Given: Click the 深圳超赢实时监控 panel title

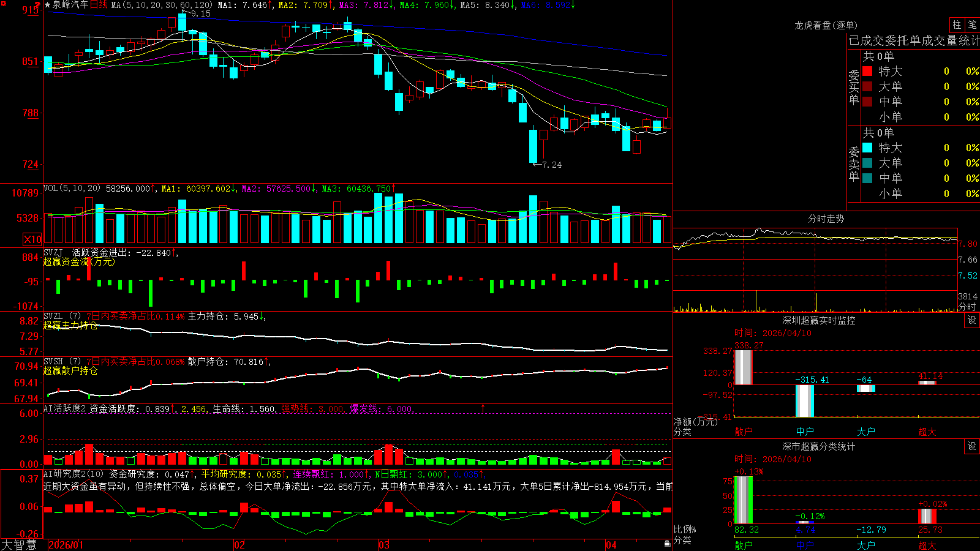Looking at the screenshot, I should click(x=819, y=320).
